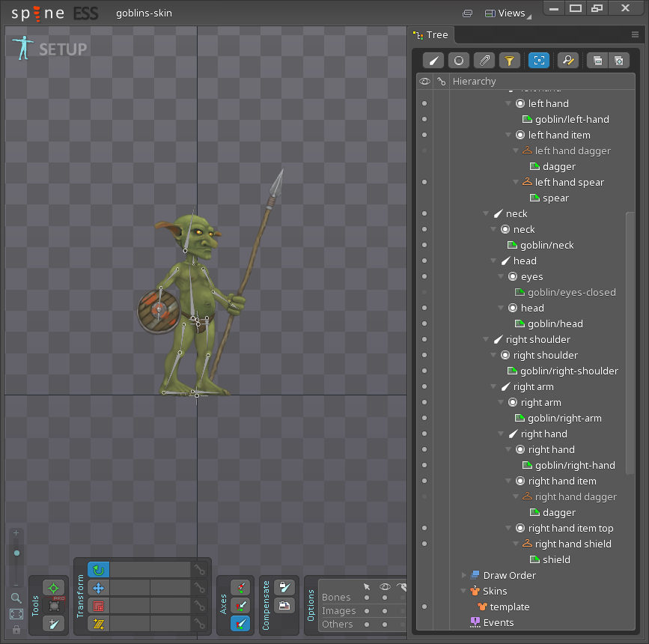
Task: Collapse all tree nodes
Action: [597, 61]
